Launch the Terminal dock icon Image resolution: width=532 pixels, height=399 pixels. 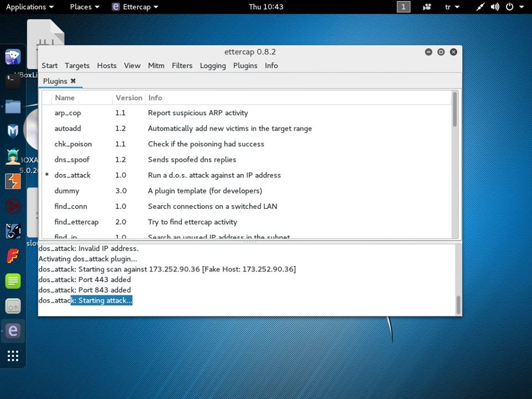click(13, 81)
